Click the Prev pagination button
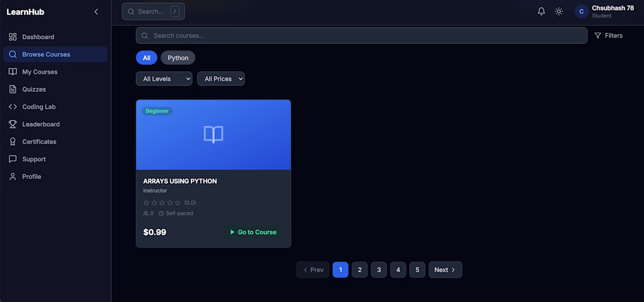Screen dimensions: 644x302 [x=313, y=270]
